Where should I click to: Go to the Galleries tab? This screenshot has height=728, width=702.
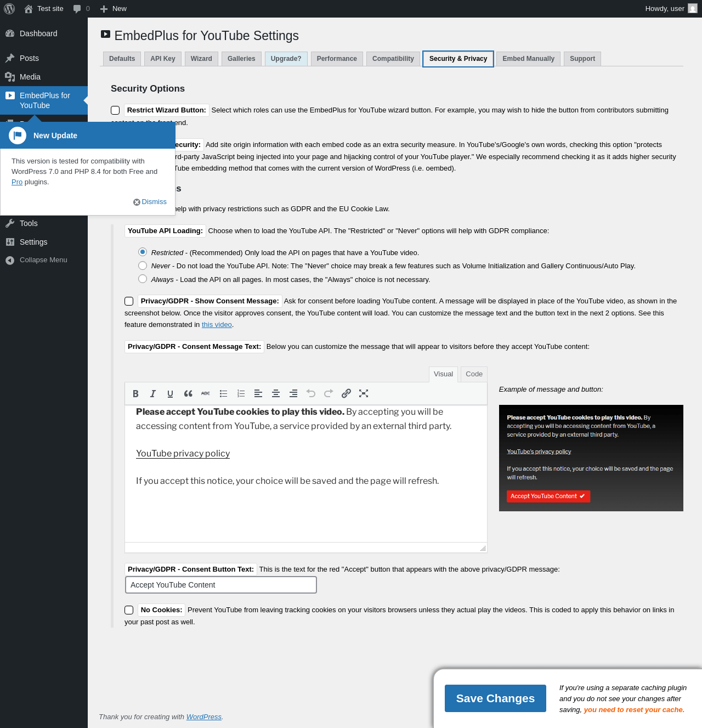241,59
